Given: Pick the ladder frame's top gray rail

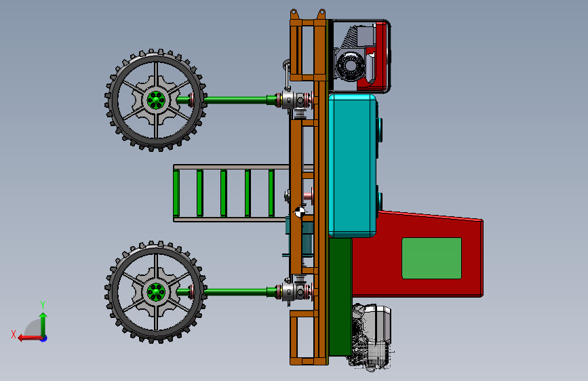Looking at the screenshot, I should 231,167.
